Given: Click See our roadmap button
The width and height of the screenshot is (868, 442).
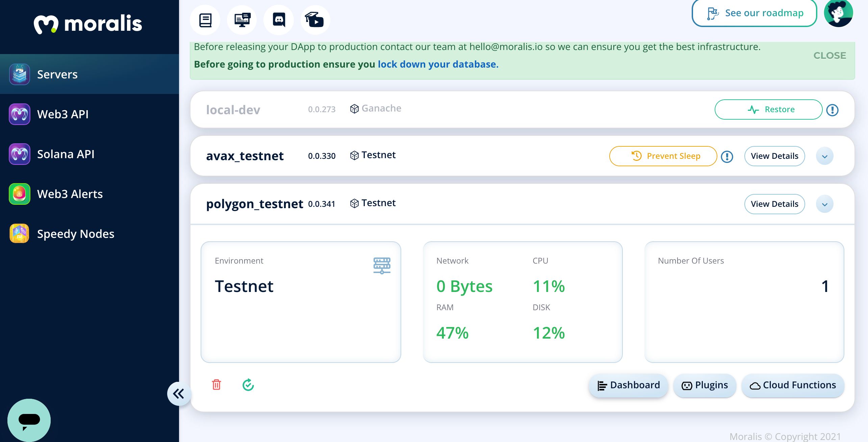Looking at the screenshot, I should 754,13.
